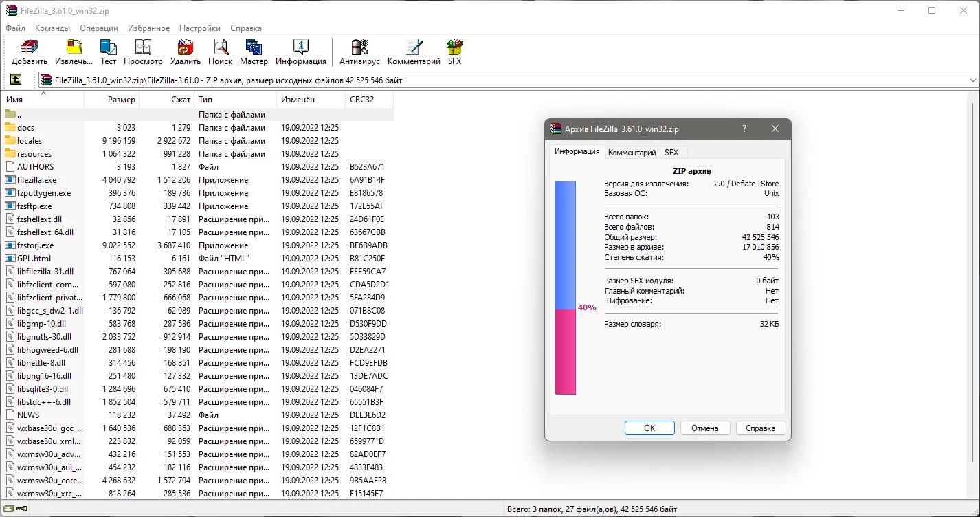Open the Операции menu
The width and height of the screenshot is (980, 517).
pyautogui.click(x=99, y=28)
